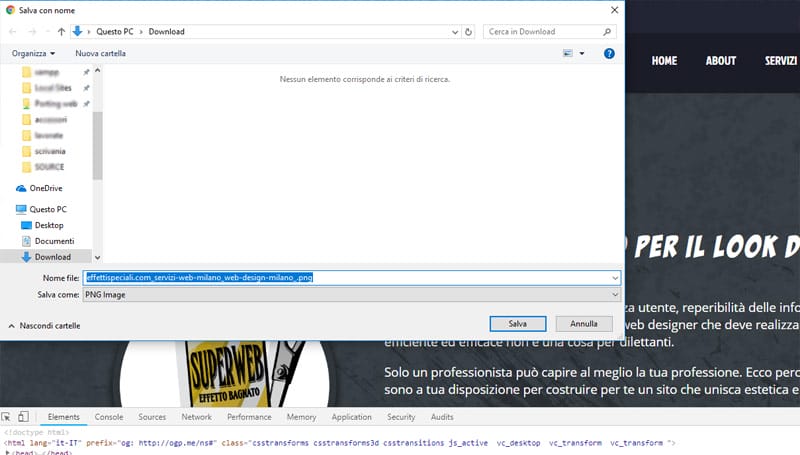Toggle the DevTools device toolbar icon
The height and width of the screenshot is (455, 800).
[25, 417]
